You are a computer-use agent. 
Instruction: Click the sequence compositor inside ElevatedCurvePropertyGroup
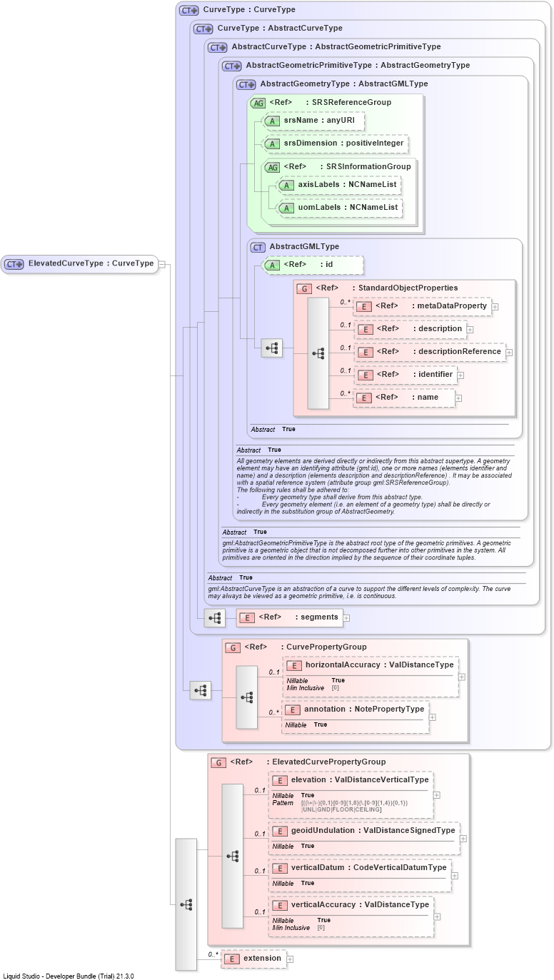[x=233, y=855]
